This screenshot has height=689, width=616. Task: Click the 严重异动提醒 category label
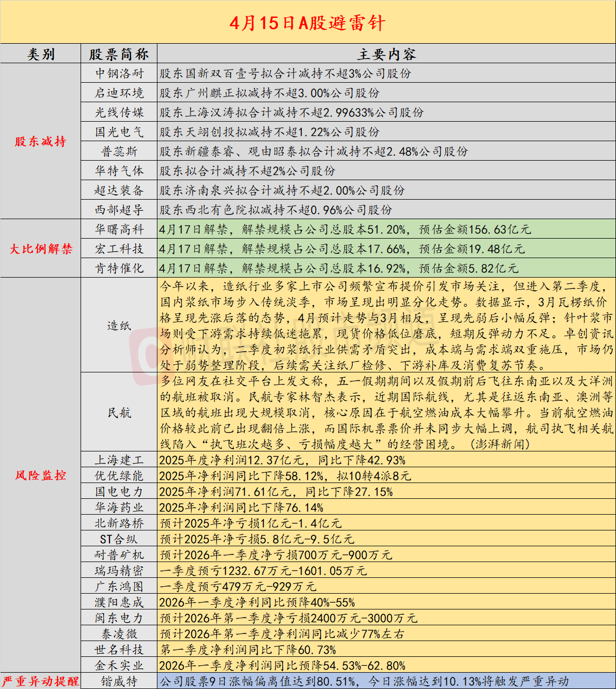(41, 681)
